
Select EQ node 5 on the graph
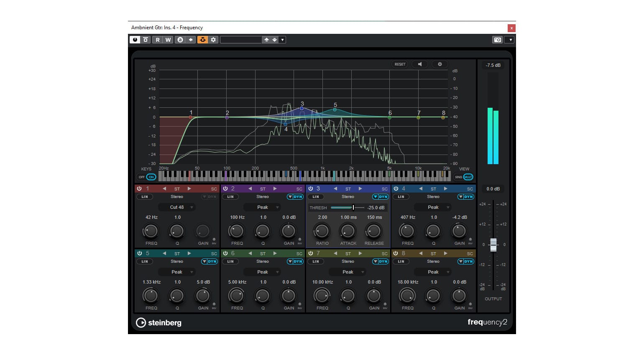tap(335, 110)
